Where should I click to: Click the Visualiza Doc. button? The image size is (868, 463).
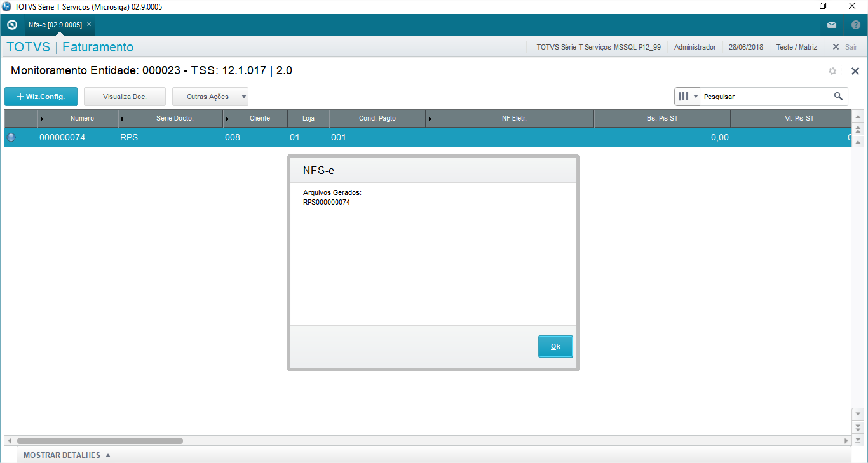[x=125, y=97]
